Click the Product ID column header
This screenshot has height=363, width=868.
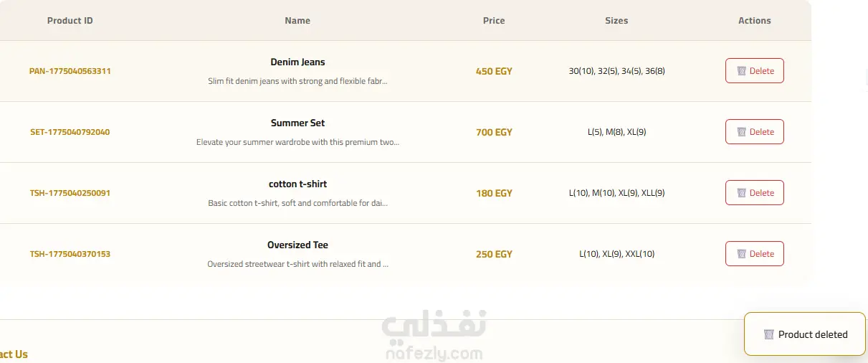pos(70,21)
